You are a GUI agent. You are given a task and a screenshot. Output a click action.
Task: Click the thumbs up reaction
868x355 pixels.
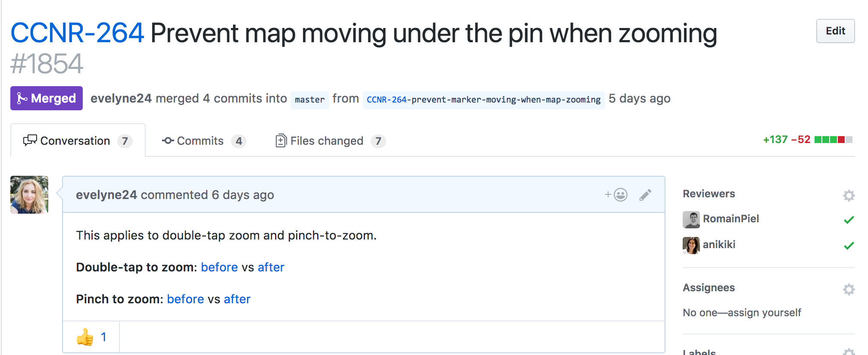click(x=91, y=337)
